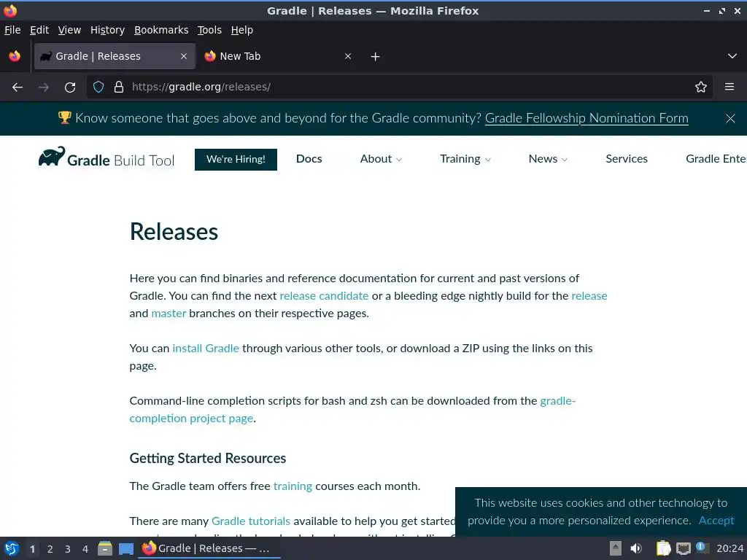Go back using the browser back arrow

tap(18, 87)
